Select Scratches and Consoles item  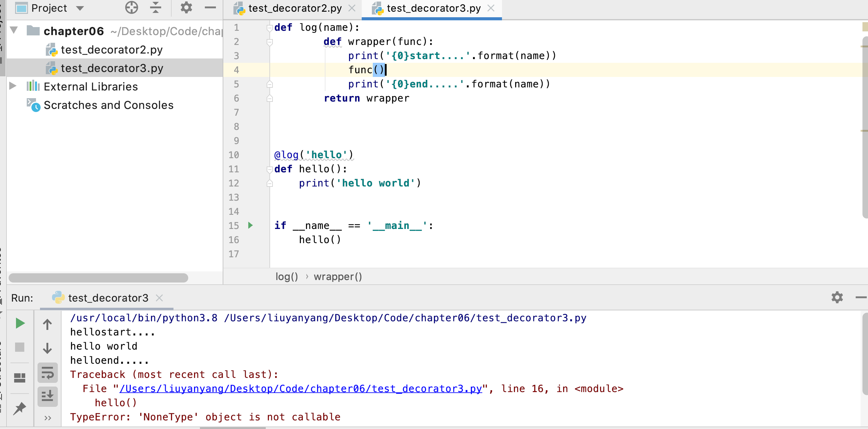tap(109, 105)
